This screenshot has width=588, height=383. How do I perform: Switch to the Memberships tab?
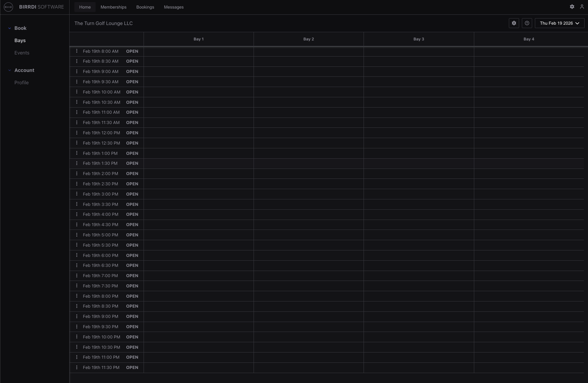click(x=113, y=7)
